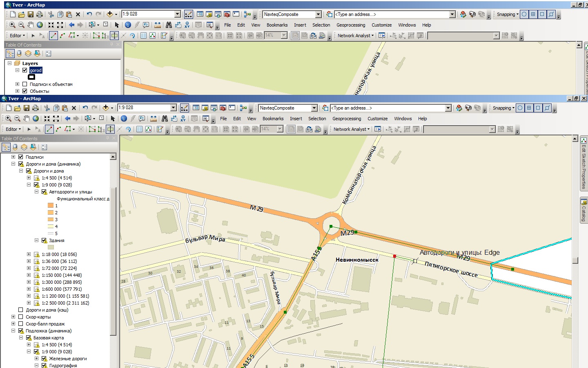Select the Identify tool in the lower window
This screenshot has width=588, height=368.
click(x=124, y=119)
